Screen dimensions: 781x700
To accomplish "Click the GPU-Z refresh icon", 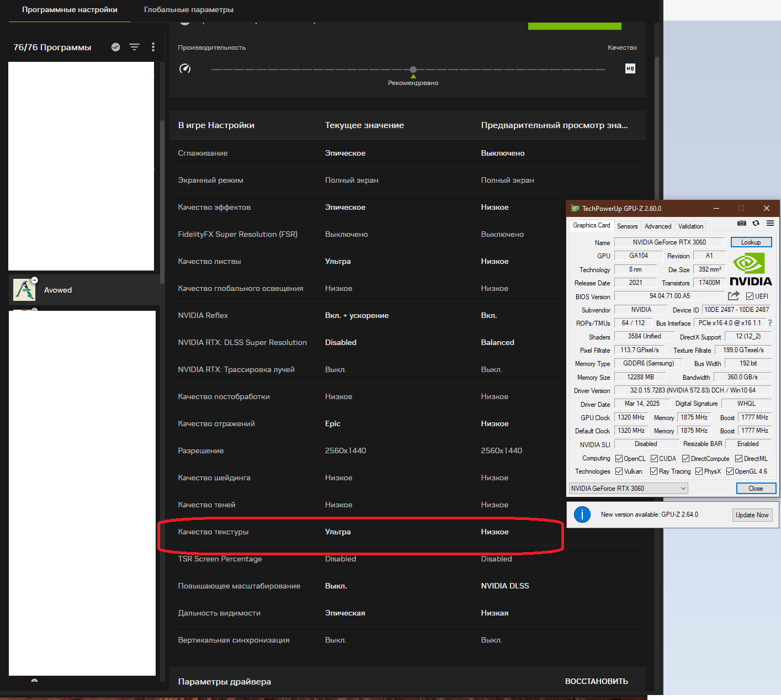I will click(x=756, y=223).
